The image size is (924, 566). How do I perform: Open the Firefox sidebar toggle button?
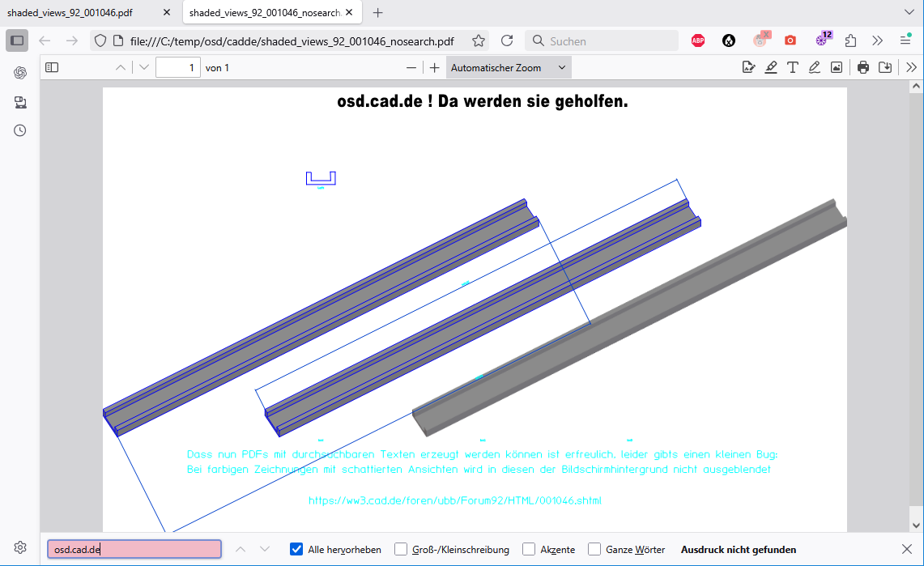point(17,40)
